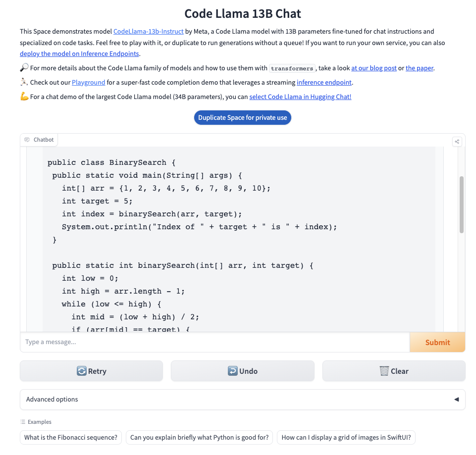Select the Chatbot tab

[39, 140]
